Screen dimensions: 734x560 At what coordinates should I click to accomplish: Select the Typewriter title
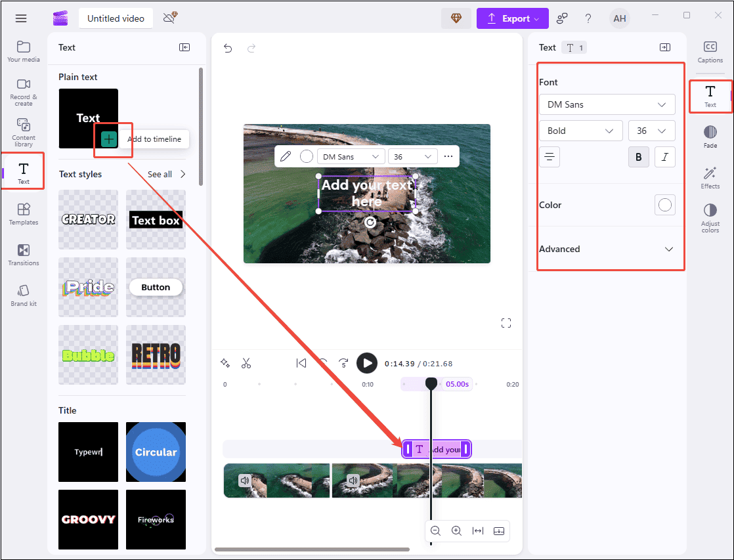coord(89,452)
